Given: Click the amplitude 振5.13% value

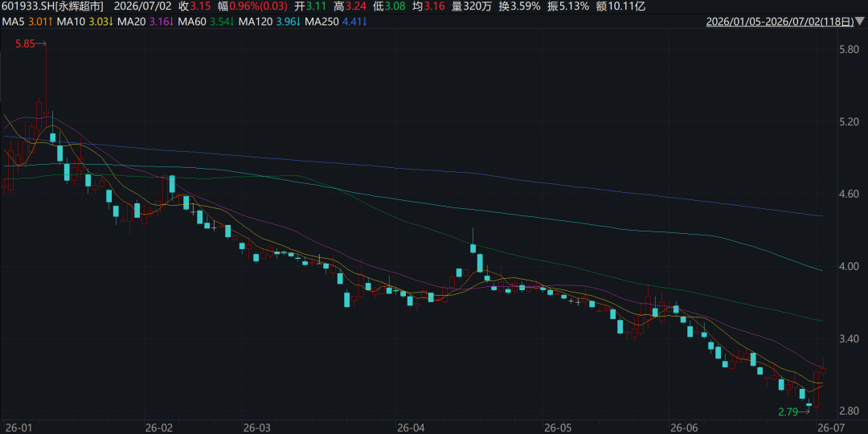Looking at the screenshot, I should [x=568, y=6].
